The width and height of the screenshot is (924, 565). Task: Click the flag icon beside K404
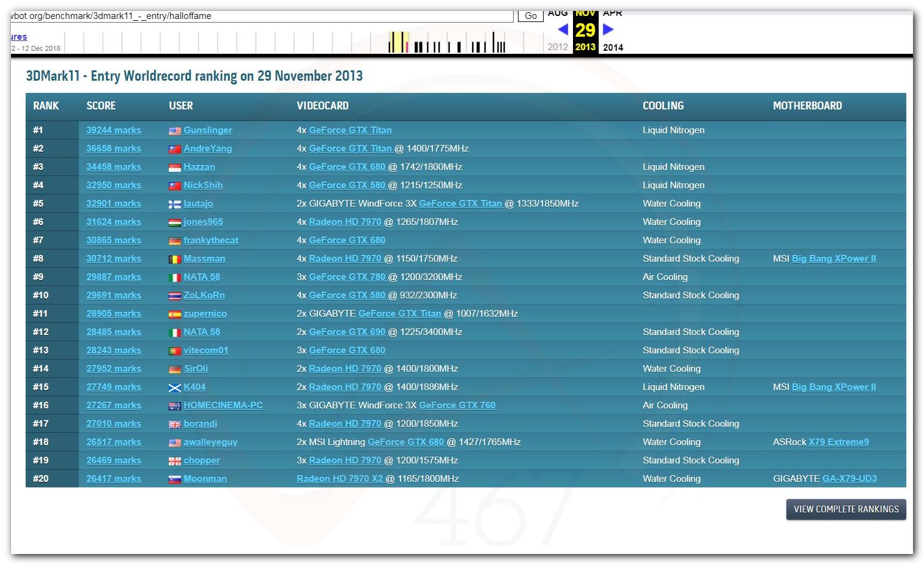175,387
